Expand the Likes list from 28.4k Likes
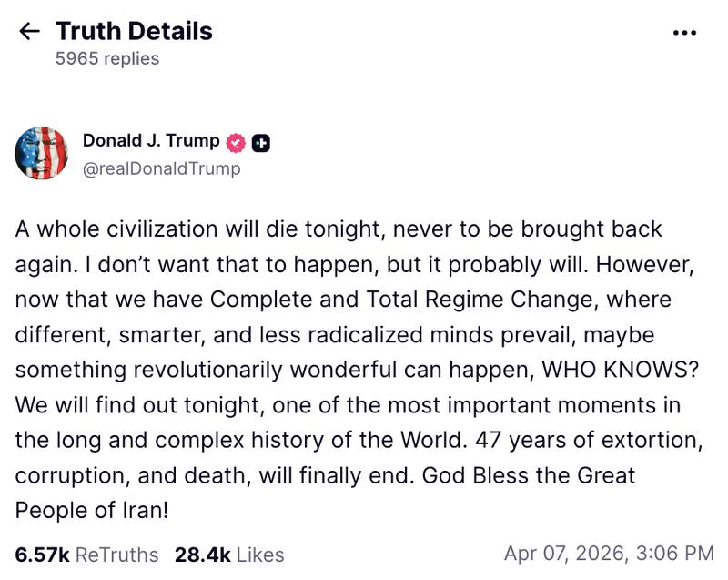The height and width of the screenshot is (580, 728). pyautogui.click(x=227, y=551)
